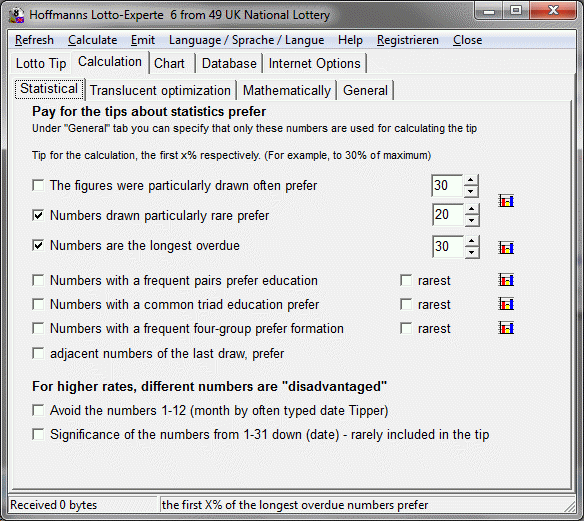
Task: Open the Language / Sprache / Langue menu
Action: pyautogui.click(x=246, y=40)
